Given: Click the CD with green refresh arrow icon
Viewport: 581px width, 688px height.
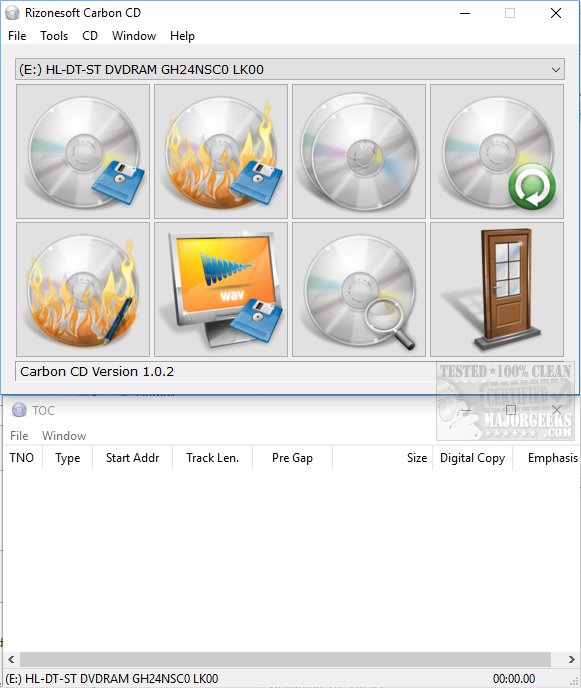Looking at the screenshot, I should coord(497,151).
